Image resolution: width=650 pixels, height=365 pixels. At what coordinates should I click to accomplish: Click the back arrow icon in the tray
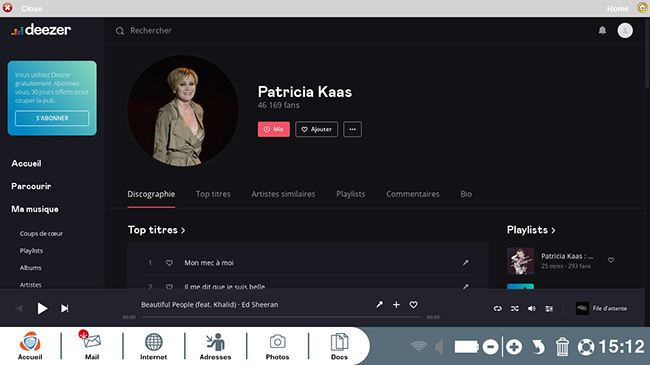538,347
